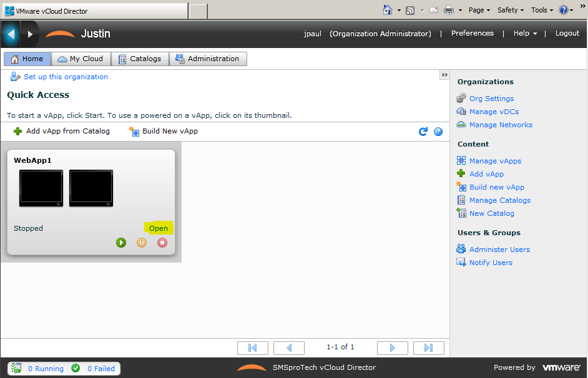
Task: Open Org Settings link
Action: point(491,99)
